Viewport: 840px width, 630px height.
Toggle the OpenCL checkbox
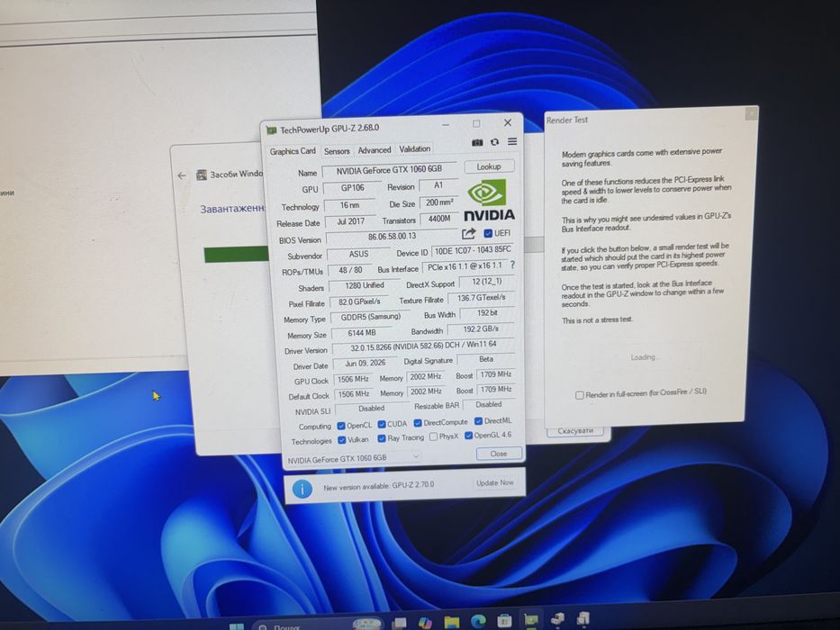[x=341, y=426]
